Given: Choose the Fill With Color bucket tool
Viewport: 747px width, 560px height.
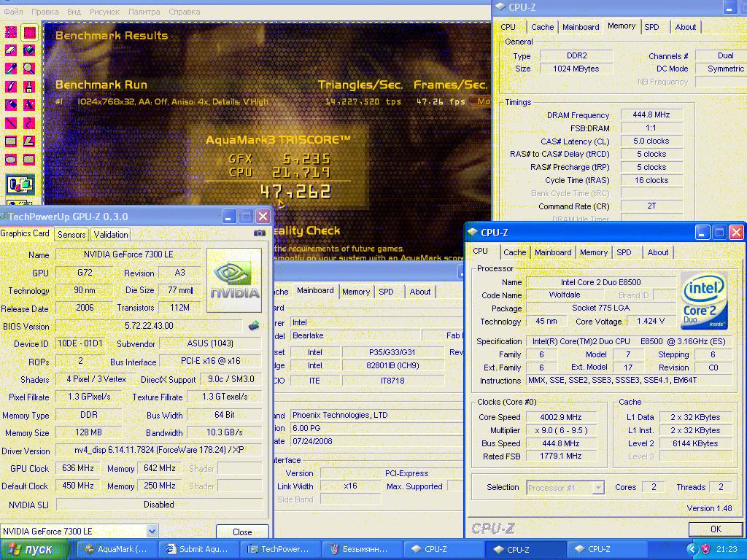Looking at the screenshot, I should [x=29, y=50].
